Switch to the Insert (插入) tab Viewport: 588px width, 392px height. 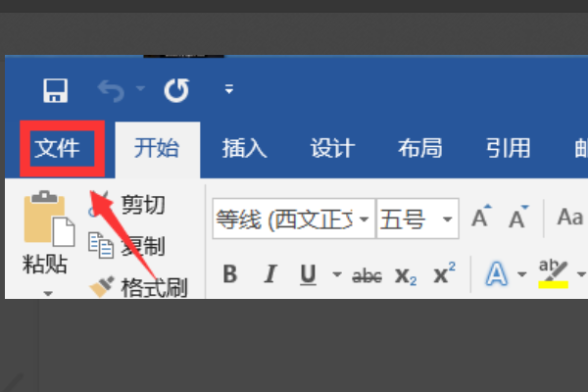244,148
